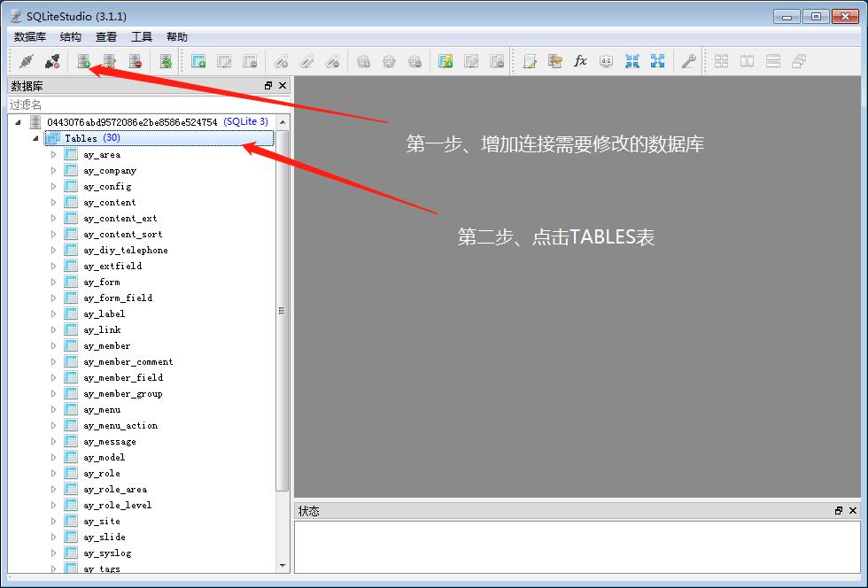Screen dimensions: 868x588
Task: Create an index toolbar icon
Action: tap(282, 61)
